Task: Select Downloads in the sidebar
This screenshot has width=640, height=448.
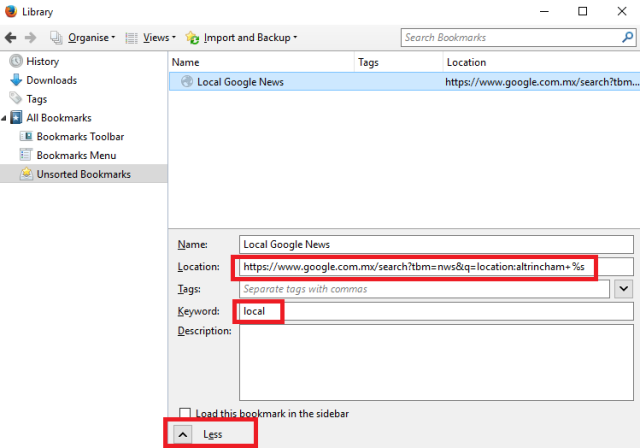Action: (x=51, y=80)
